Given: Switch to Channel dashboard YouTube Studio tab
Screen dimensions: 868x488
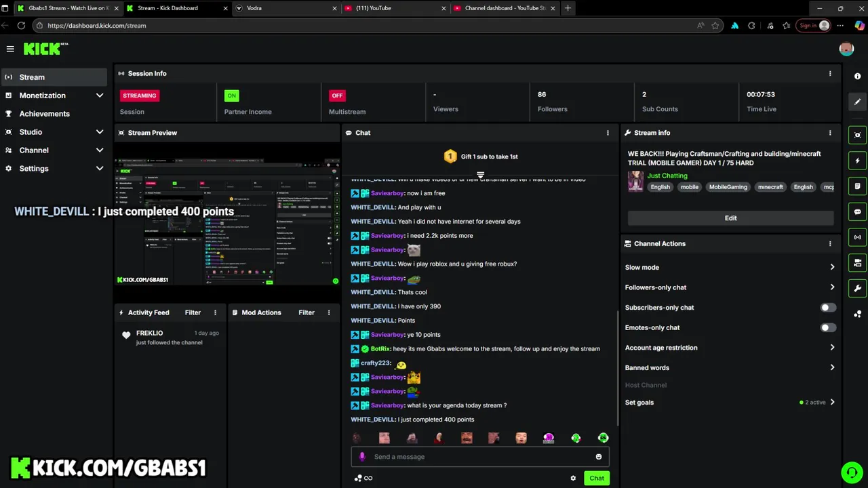Looking at the screenshot, I should coord(503,8).
